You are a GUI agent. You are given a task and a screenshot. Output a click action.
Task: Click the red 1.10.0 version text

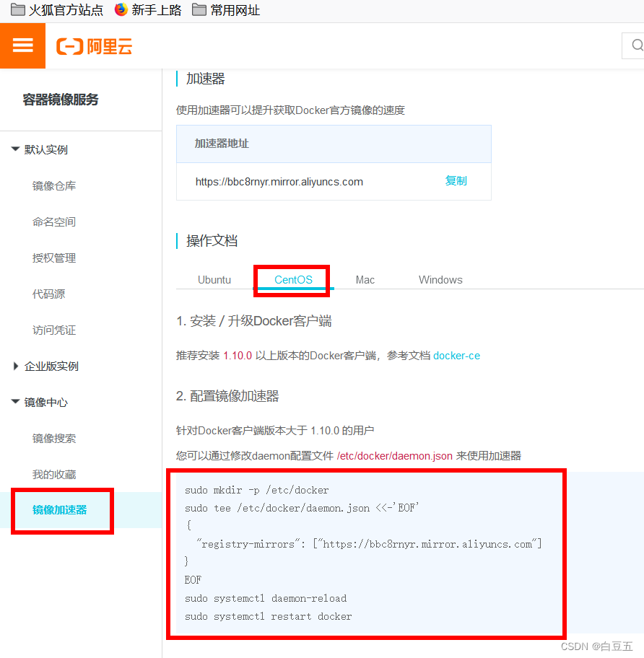coord(238,356)
